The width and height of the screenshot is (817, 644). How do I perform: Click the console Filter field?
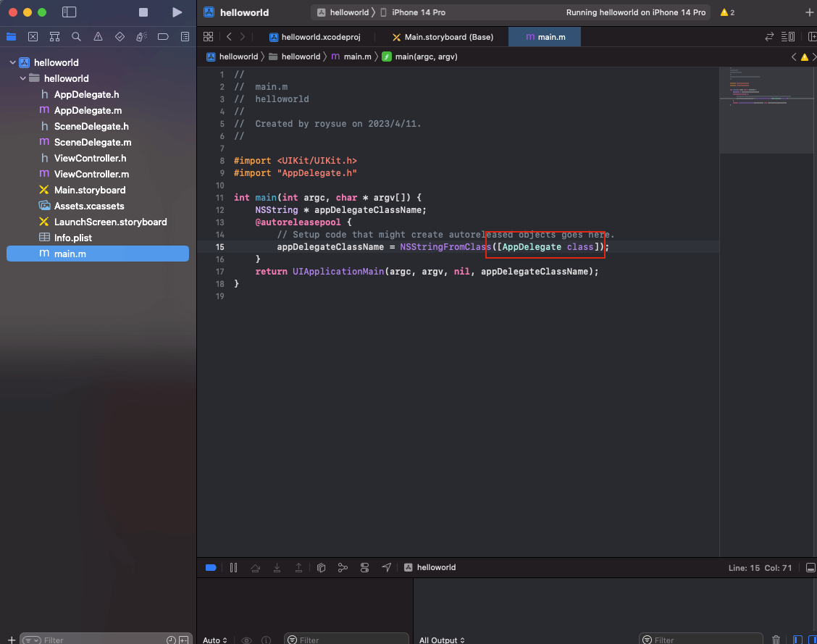[701, 640]
